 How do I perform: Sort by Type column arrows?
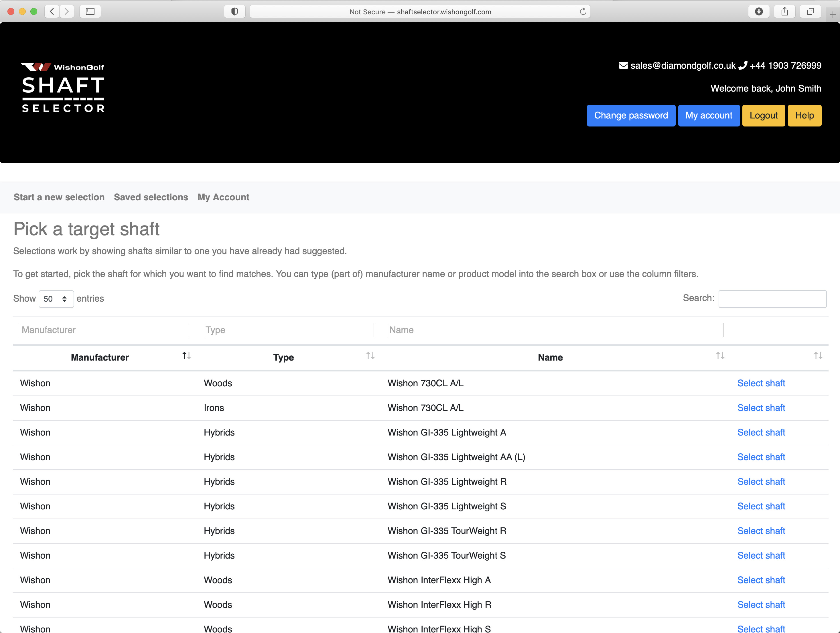coord(370,356)
